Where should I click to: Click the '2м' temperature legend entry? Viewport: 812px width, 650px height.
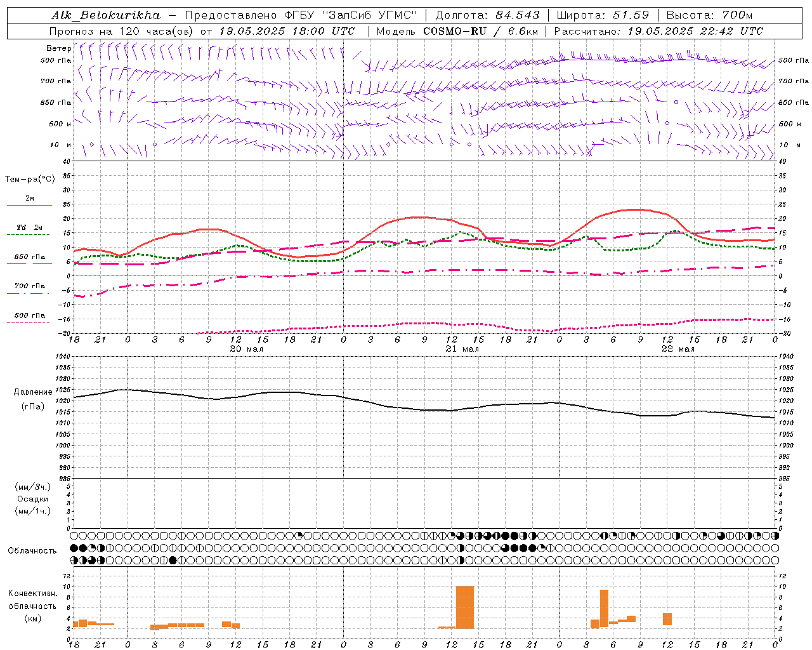30,199
